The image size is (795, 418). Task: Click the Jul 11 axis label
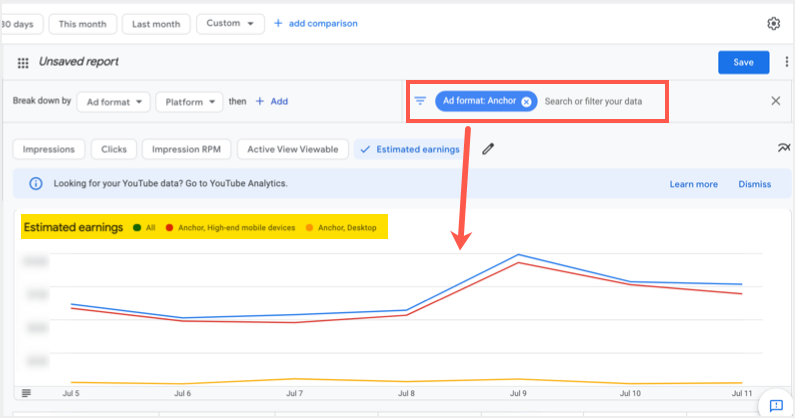tap(742, 393)
